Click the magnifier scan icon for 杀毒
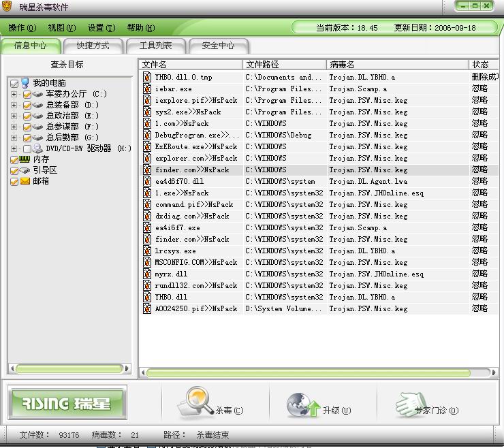The width and height of the screenshot is (504, 448). coord(195,402)
